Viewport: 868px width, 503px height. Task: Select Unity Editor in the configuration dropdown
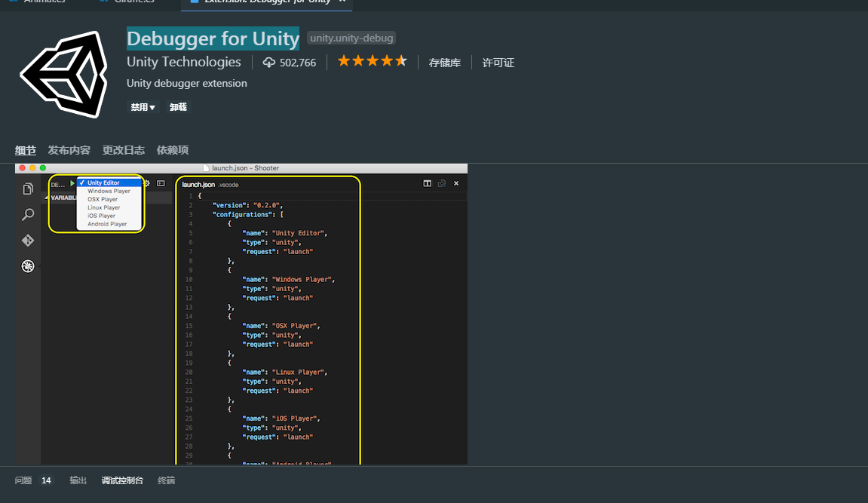coord(109,182)
